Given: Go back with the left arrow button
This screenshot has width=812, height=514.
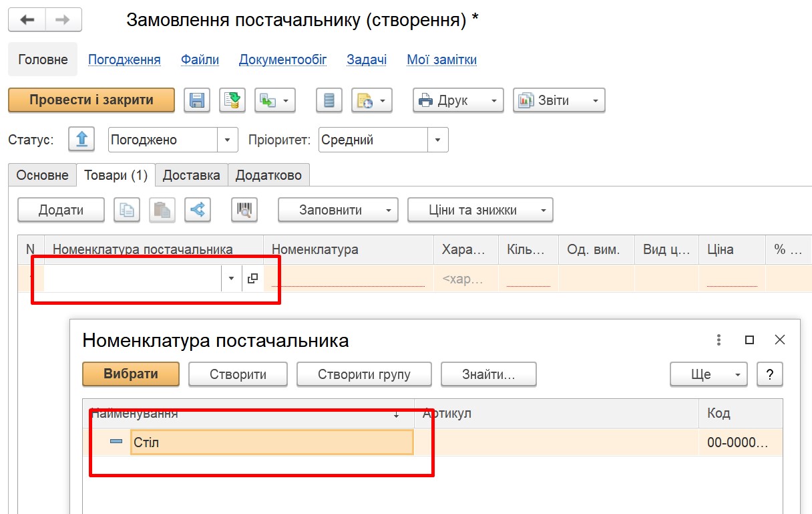Looking at the screenshot, I should (27, 20).
